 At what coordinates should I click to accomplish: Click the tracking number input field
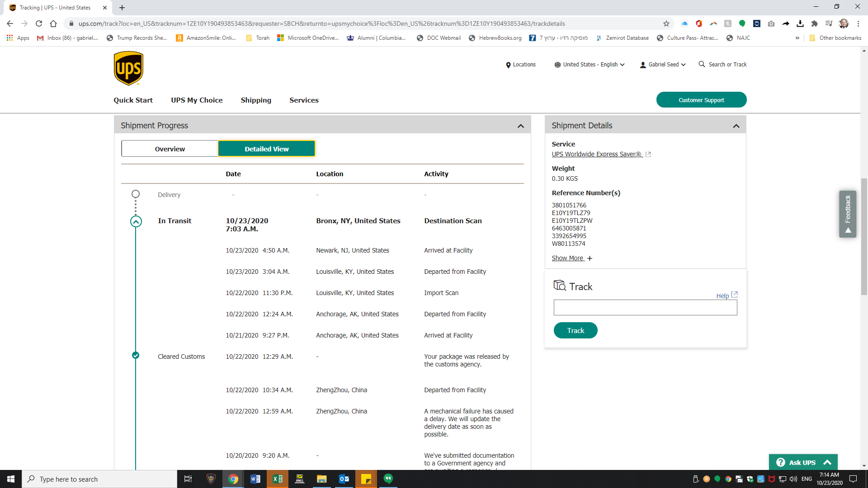645,307
